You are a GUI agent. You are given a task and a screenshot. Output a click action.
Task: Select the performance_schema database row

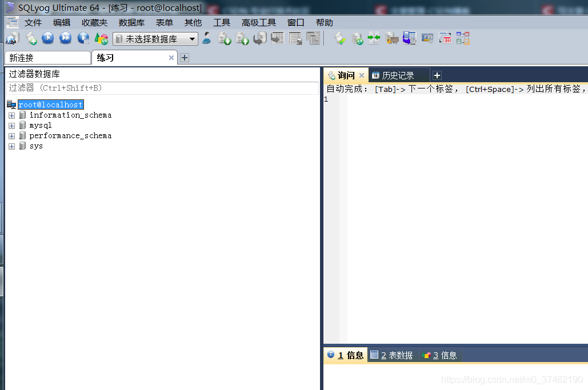click(x=70, y=136)
